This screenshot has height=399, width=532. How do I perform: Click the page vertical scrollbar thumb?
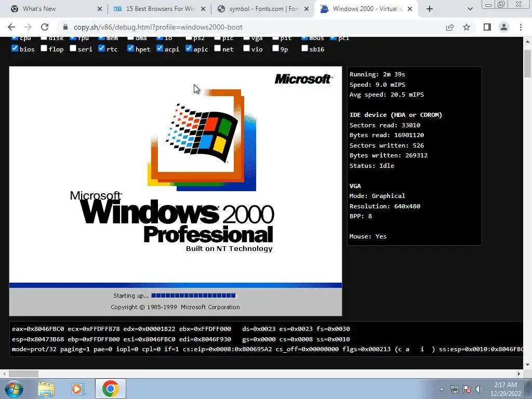coord(528,63)
